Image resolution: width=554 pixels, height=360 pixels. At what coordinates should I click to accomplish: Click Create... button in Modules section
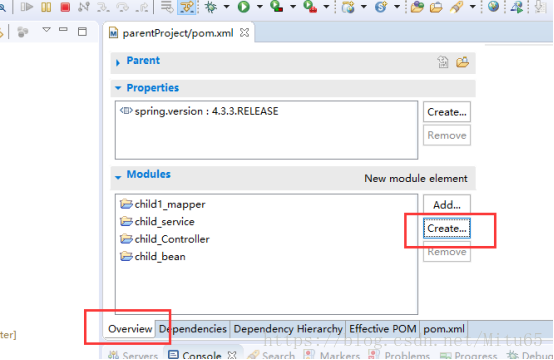(x=447, y=228)
